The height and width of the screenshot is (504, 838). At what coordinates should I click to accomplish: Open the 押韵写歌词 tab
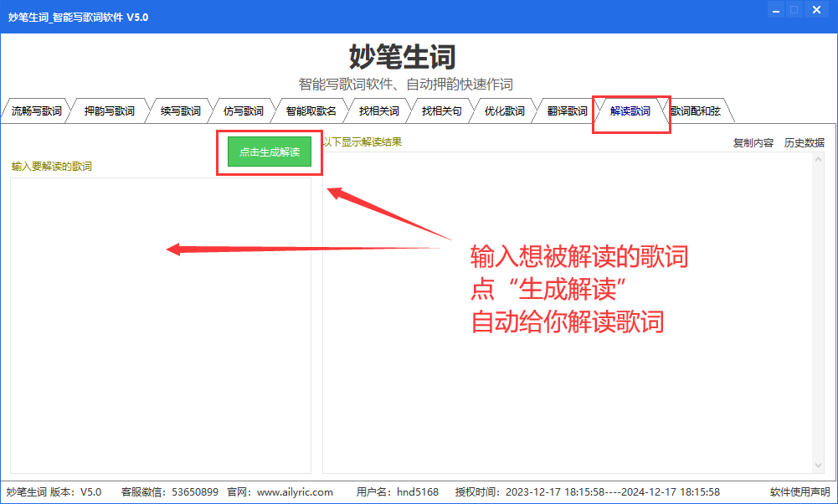pos(109,111)
